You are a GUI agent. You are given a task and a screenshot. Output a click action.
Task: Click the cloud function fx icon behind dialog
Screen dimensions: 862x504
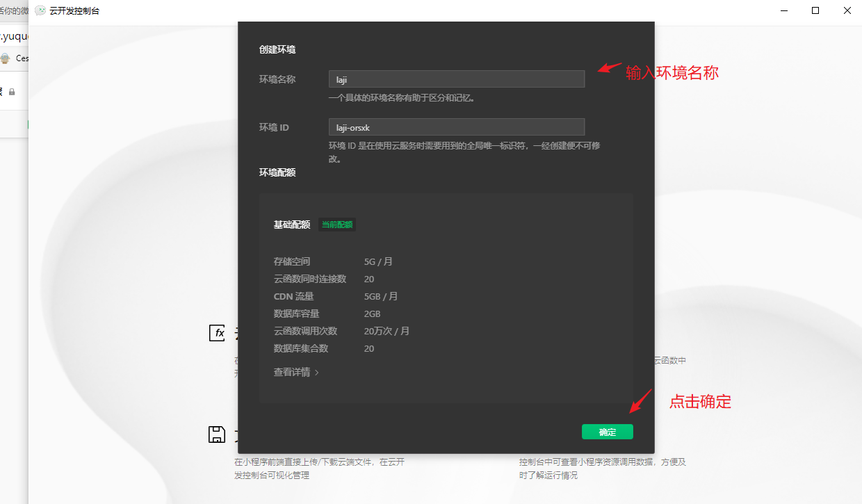point(217,332)
